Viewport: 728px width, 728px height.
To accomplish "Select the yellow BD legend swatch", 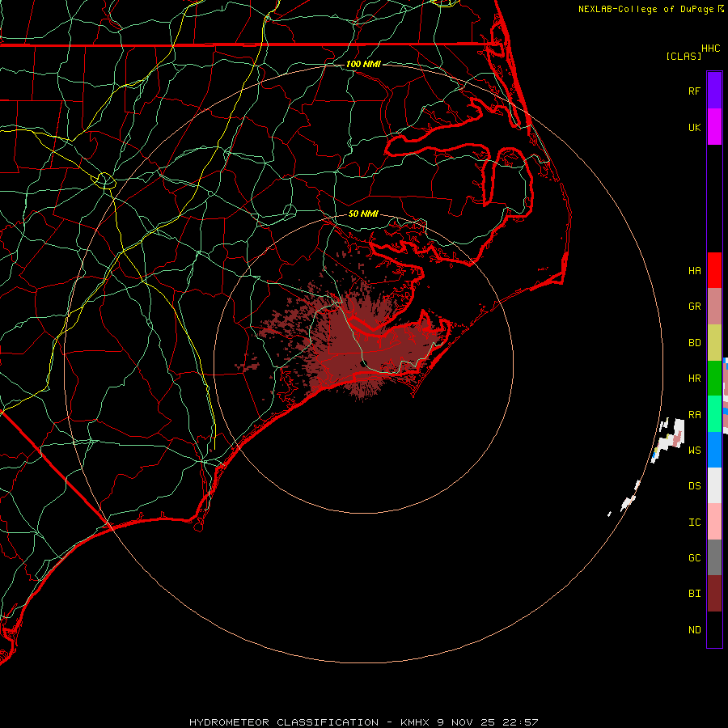I will coord(714,343).
